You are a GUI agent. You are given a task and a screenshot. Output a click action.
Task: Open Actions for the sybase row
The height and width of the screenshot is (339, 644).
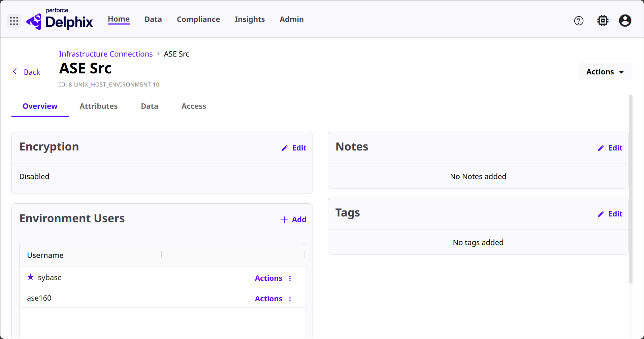pos(268,278)
